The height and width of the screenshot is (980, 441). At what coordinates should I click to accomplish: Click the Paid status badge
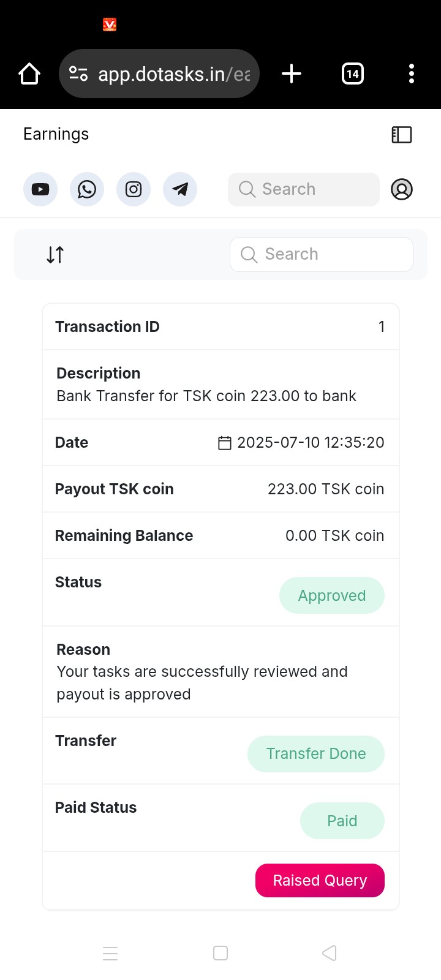(x=342, y=821)
